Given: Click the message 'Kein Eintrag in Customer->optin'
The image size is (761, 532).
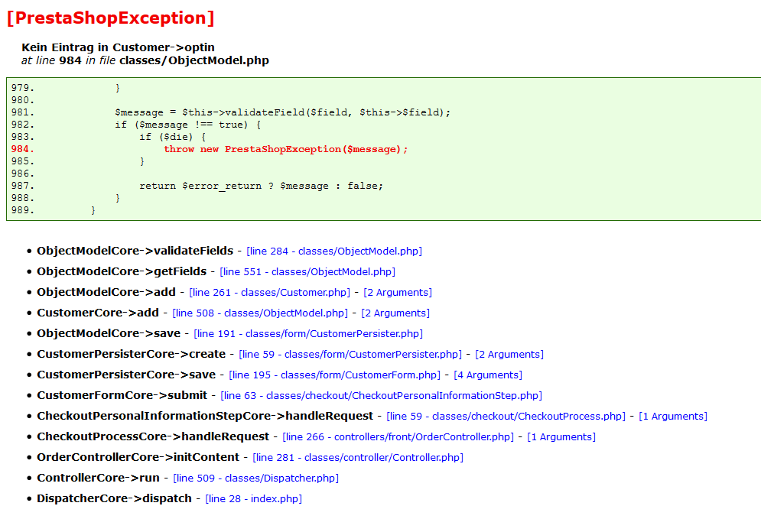Looking at the screenshot, I should click(x=118, y=47).
